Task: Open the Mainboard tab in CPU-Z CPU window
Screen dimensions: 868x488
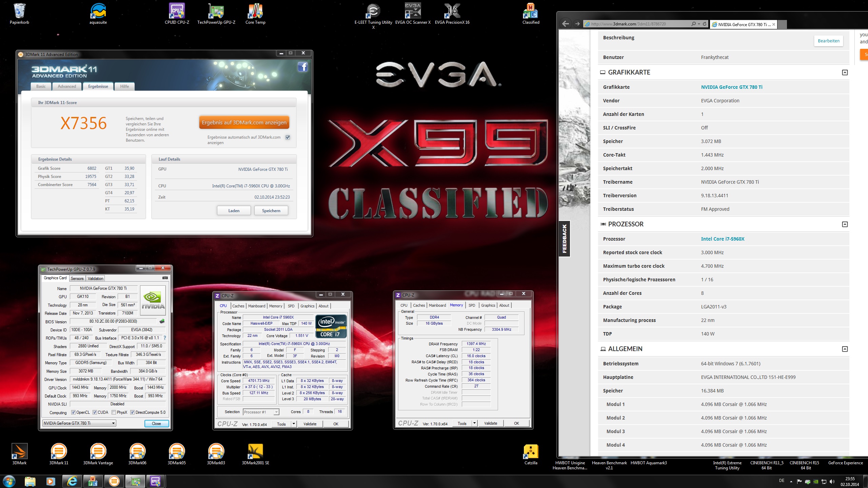Action: (256, 306)
